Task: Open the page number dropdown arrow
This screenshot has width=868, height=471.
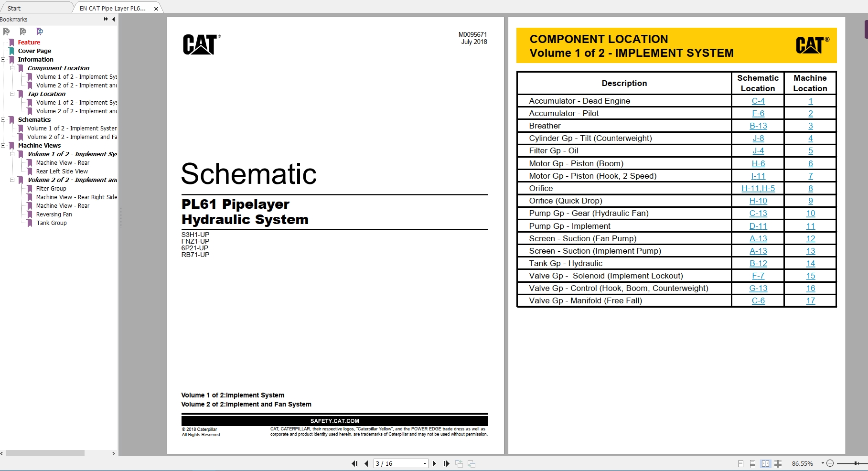Action: coord(424,463)
